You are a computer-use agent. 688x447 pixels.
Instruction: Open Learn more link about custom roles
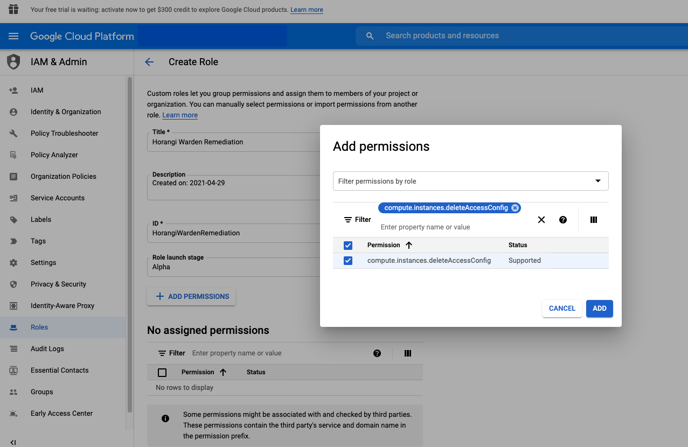coord(180,115)
